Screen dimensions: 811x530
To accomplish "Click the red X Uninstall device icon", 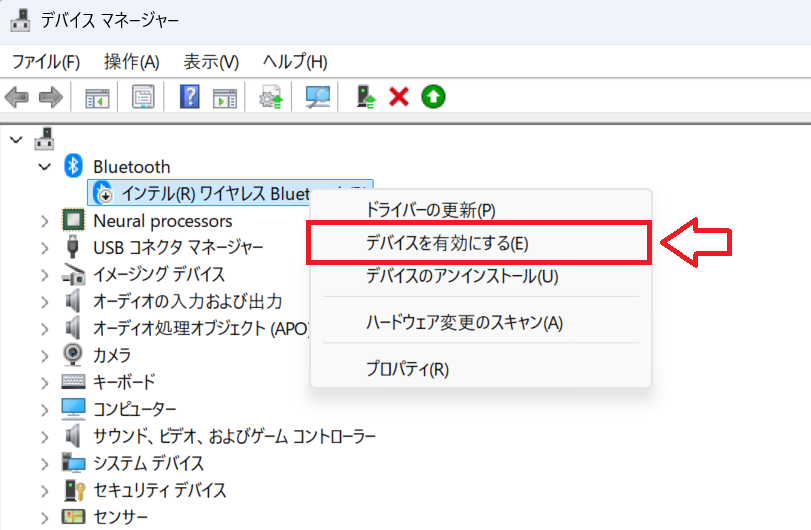I will pyautogui.click(x=399, y=97).
